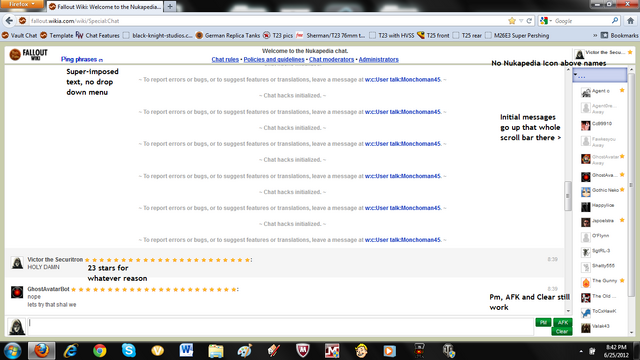Image resolution: width=640 pixels, height=360 pixels.
Task: Open the T23 pics bookmark
Action: click(278, 36)
